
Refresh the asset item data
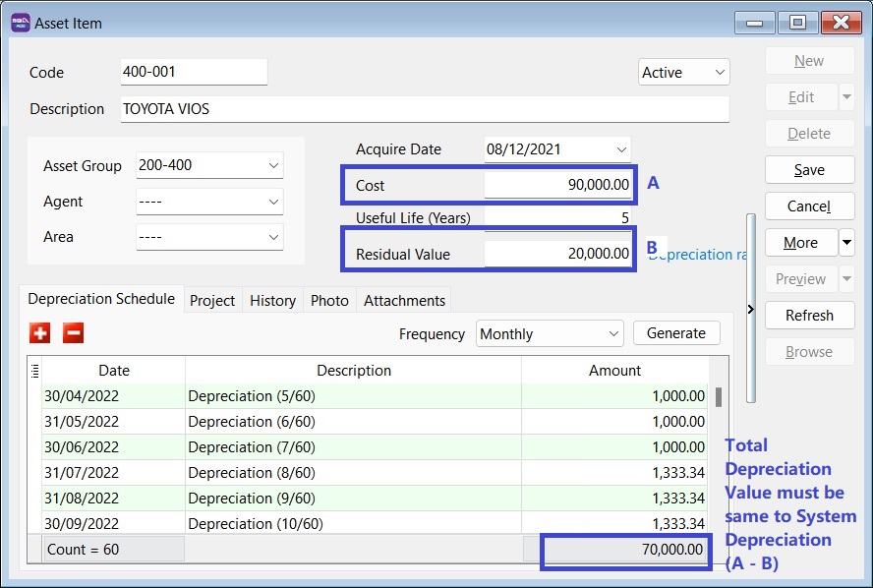pos(809,315)
